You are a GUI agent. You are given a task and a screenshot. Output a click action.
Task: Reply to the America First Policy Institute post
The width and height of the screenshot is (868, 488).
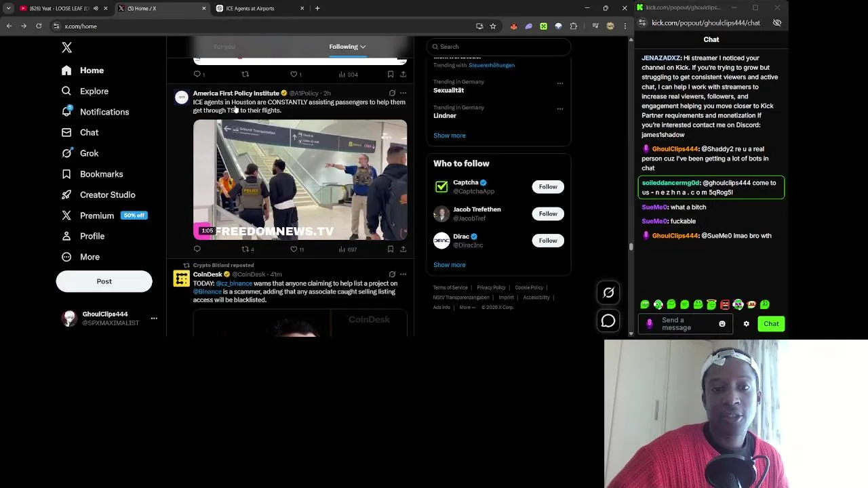click(x=197, y=249)
